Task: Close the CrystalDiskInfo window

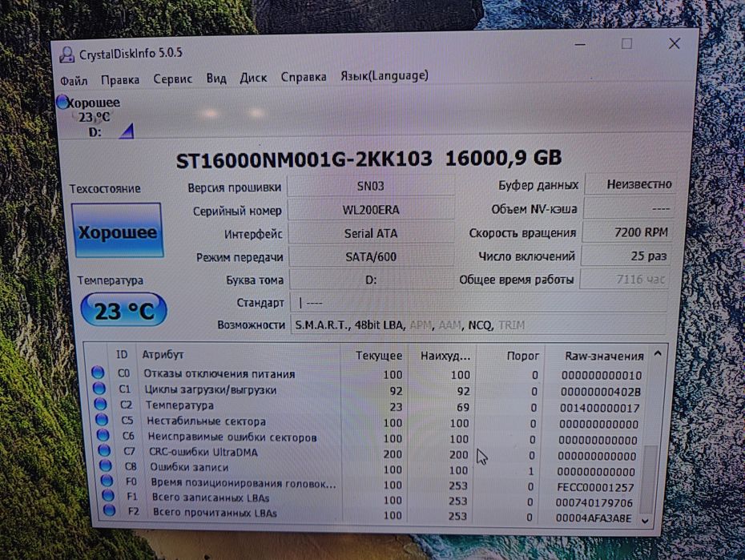Action: [x=675, y=44]
